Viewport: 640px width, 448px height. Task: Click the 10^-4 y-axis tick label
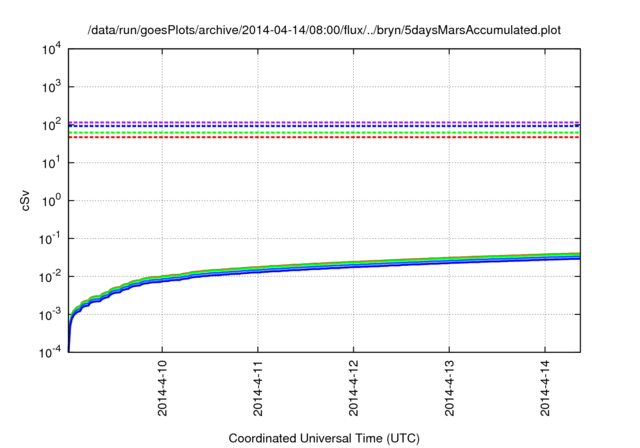pos(49,352)
